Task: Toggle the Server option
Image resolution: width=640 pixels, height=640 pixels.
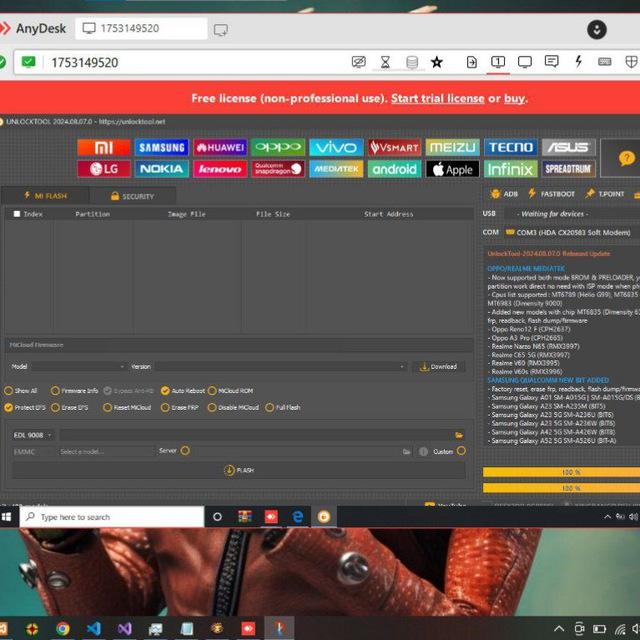Action: click(x=185, y=451)
